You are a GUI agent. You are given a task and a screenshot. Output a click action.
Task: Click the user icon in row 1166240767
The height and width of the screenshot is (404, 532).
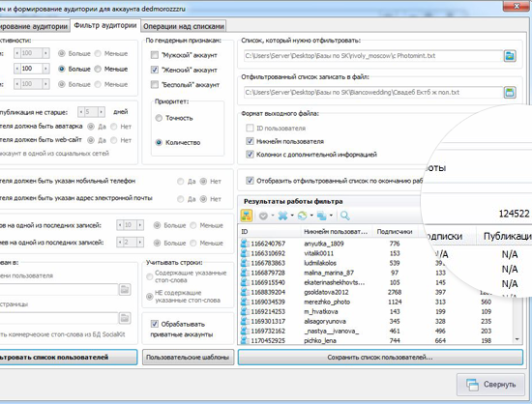(245, 244)
